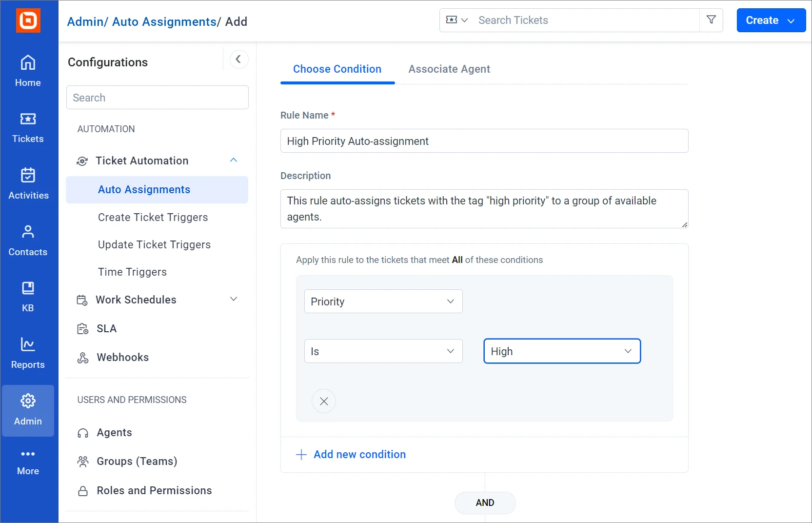Select Create Ticket Triggers menu item
The width and height of the screenshot is (812, 523).
point(153,218)
